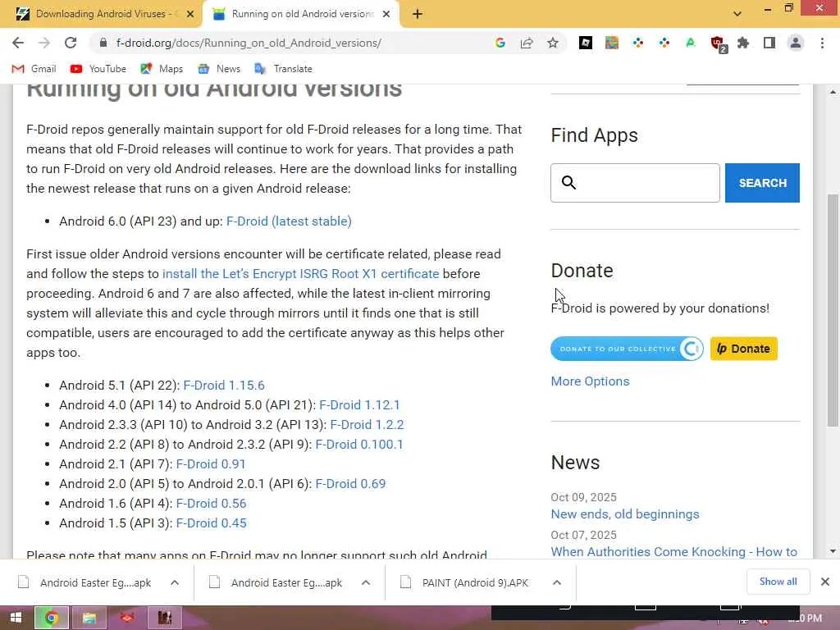Click the Find Apps search field

pyautogui.click(x=636, y=183)
